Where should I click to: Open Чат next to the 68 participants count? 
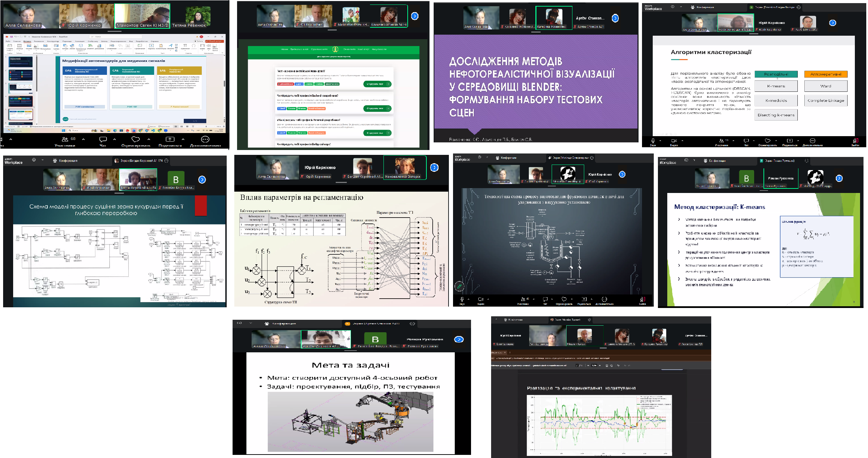pyautogui.click(x=103, y=139)
